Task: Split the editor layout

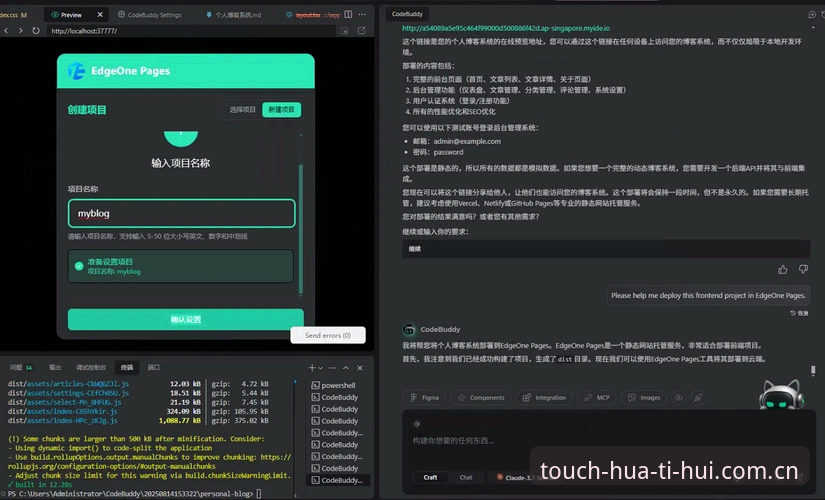Action: pyautogui.click(x=348, y=14)
